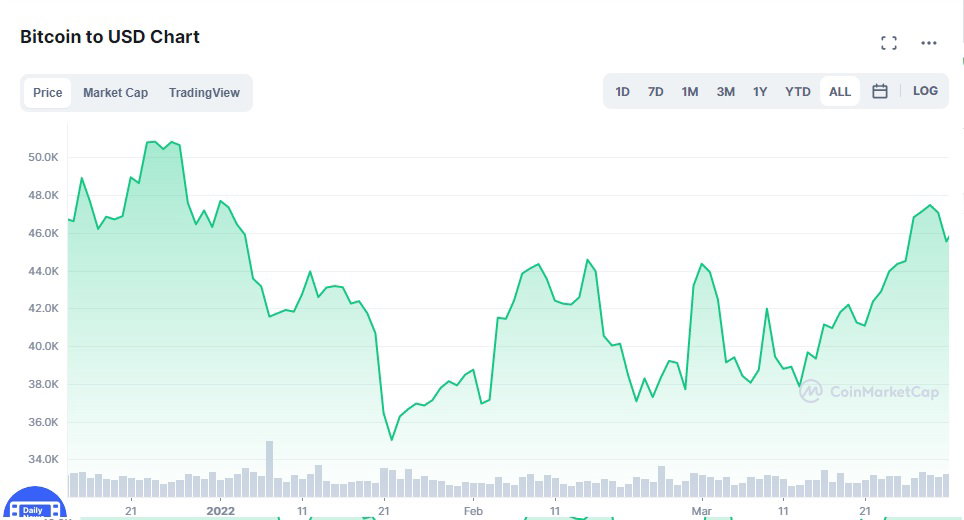Viewport: 964px width, 520px height.
Task: Click the Feb date axis label
Action: pyautogui.click(x=473, y=511)
